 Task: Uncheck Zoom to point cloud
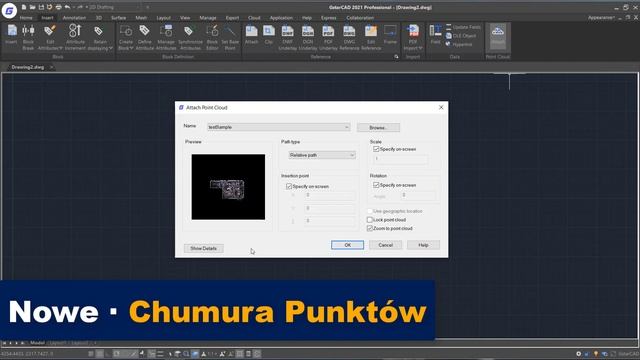pos(370,228)
